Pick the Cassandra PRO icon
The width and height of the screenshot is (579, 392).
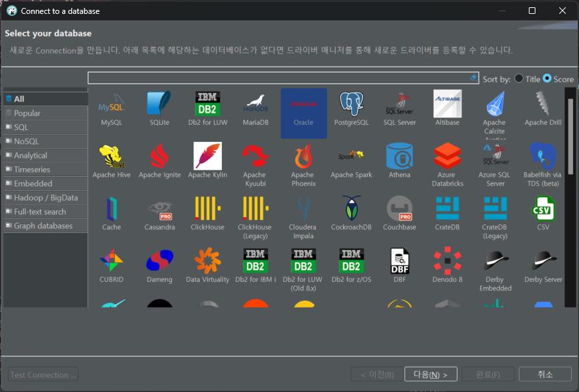pos(160,214)
